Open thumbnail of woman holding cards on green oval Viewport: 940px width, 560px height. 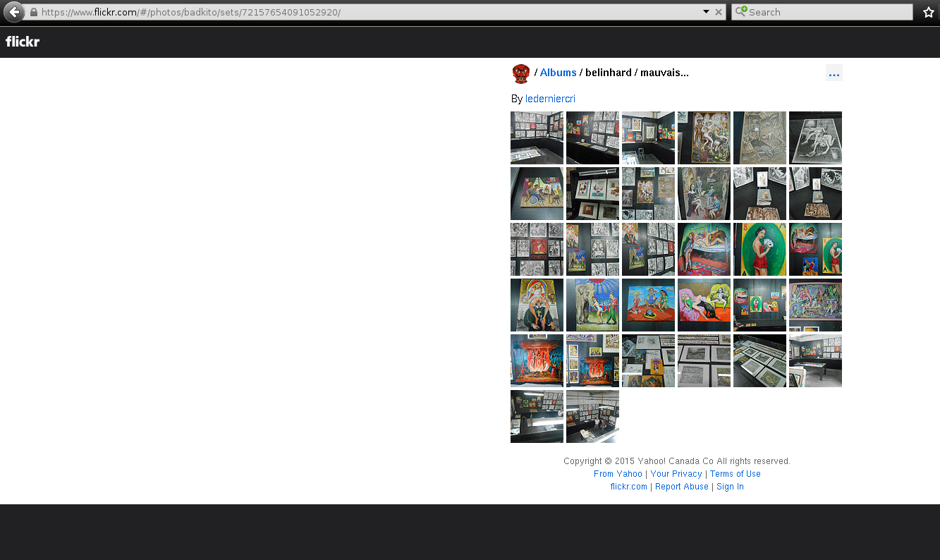[x=759, y=249]
